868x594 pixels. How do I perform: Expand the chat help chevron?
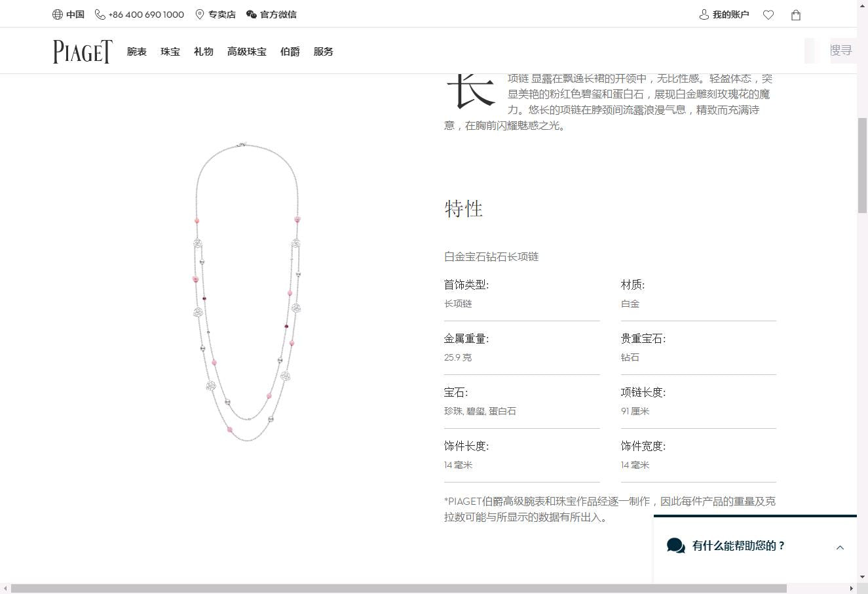[x=840, y=547]
